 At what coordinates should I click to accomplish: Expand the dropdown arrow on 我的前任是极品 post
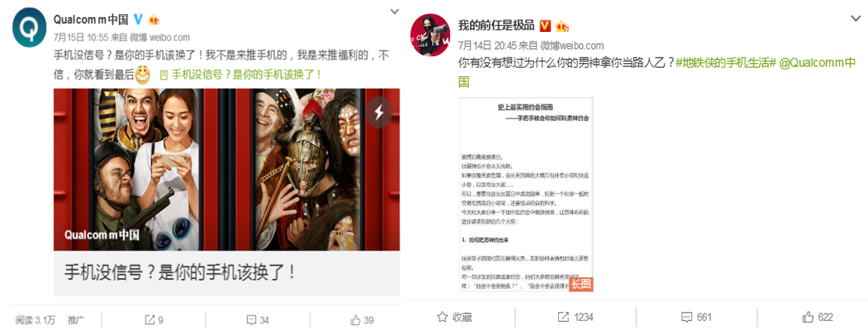[x=856, y=18]
